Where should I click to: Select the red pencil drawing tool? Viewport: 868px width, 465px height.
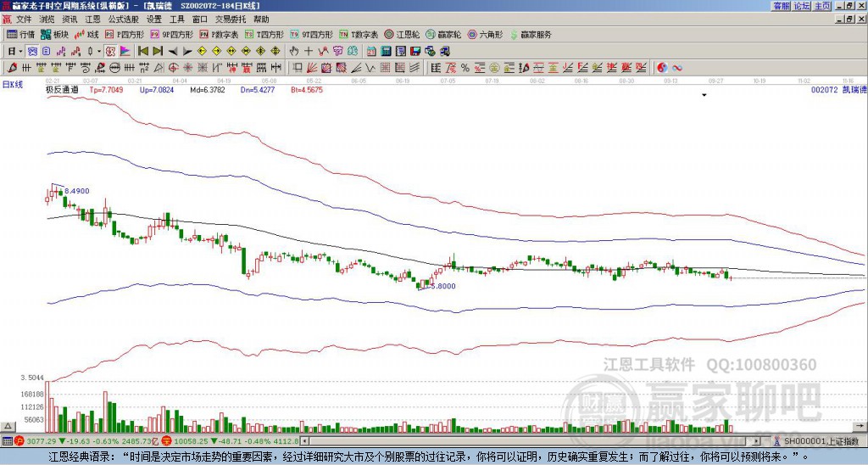pos(12,68)
